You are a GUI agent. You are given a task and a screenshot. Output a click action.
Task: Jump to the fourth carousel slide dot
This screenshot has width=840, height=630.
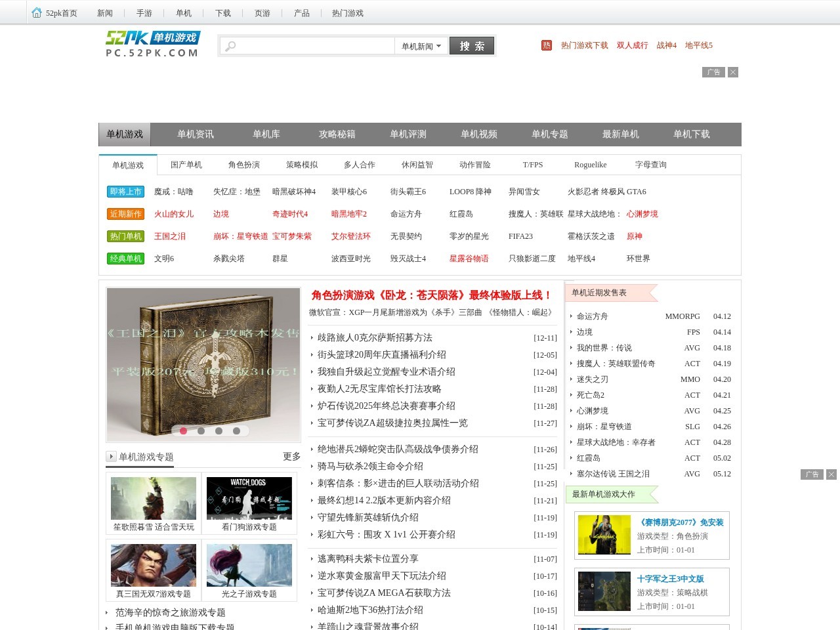236,431
